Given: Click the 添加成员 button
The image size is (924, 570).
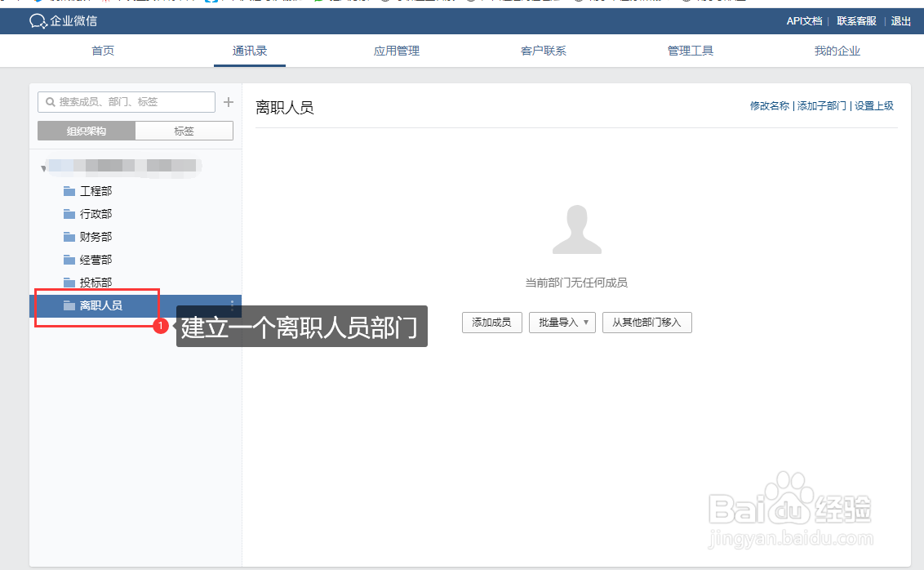Looking at the screenshot, I should [491, 322].
